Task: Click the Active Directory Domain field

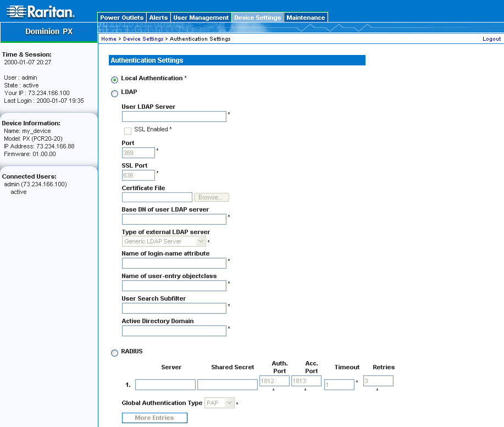Action: pyautogui.click(x=174, y=331)
